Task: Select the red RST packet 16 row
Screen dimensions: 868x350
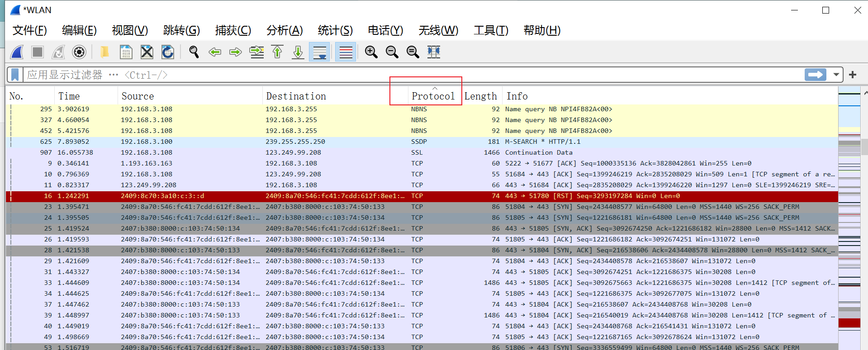Action: pos(422,196)
